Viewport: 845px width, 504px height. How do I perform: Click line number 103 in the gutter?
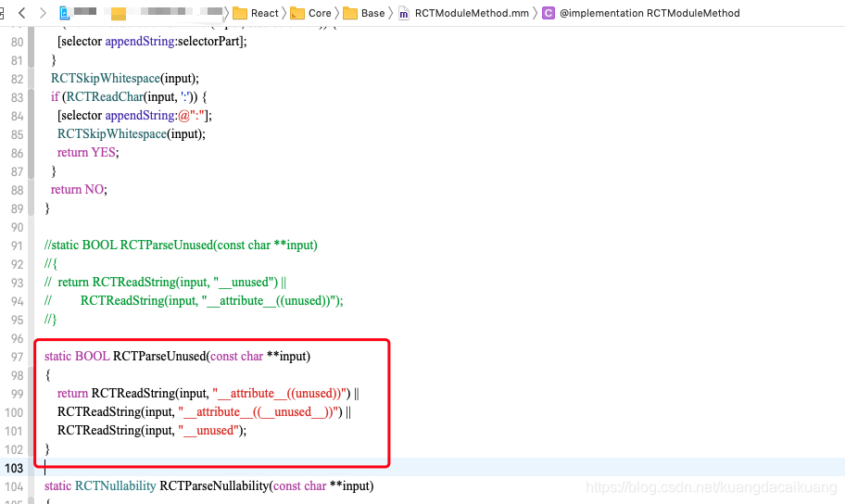(x=14, y=469)
